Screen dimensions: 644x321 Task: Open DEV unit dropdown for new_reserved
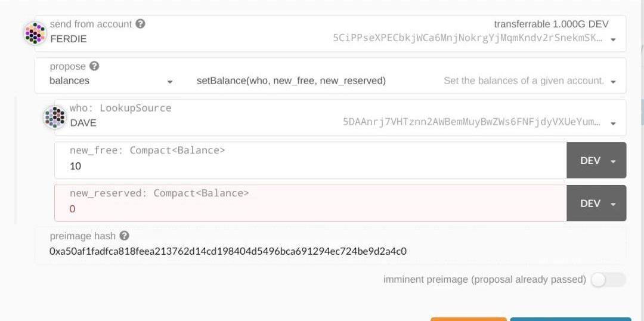click(x=596, y=203)
